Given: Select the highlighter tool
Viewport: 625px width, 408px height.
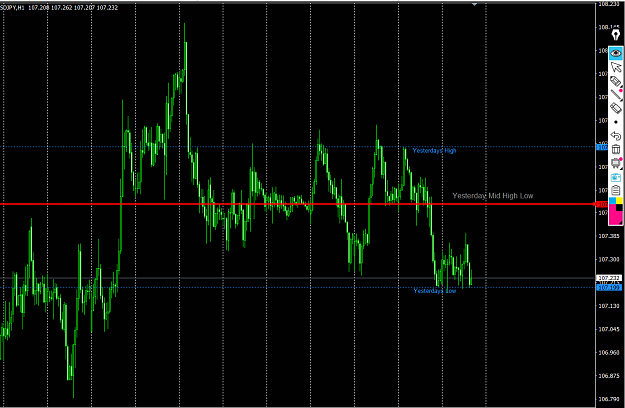Looking at the screenshot, I should tap(616, 81).
